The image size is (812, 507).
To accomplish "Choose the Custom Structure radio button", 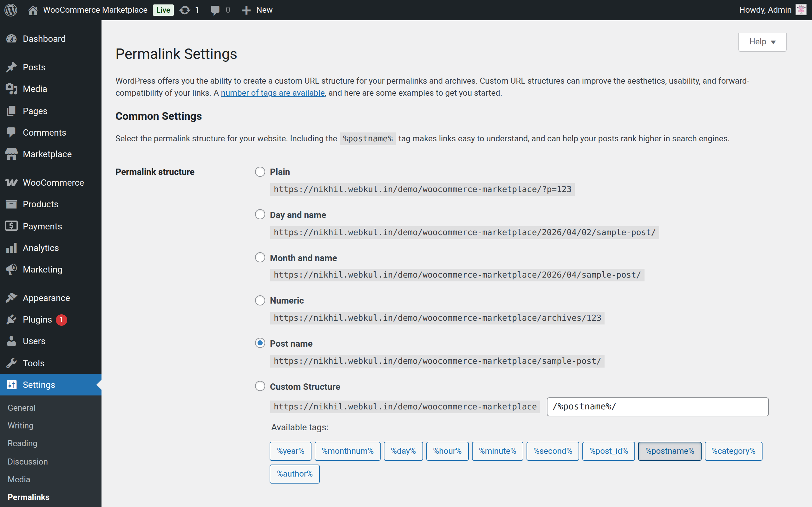I will 260,386.
